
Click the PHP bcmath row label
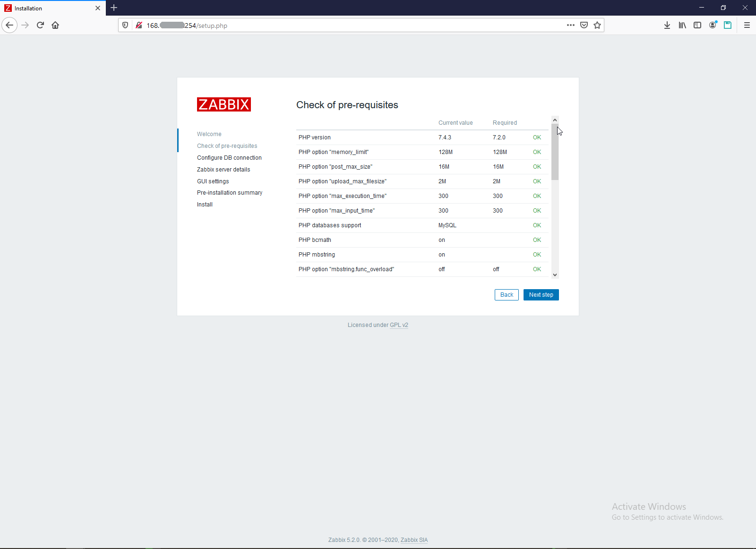pyautogui.click(x=315, y=240)
